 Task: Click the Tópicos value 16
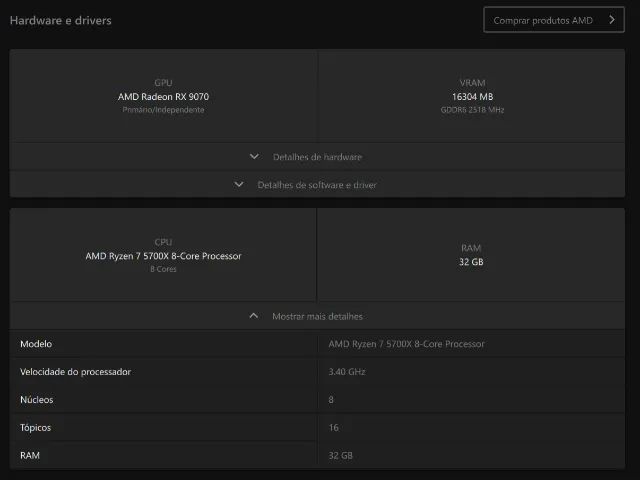pyautogui.click(x=333, y=428)
